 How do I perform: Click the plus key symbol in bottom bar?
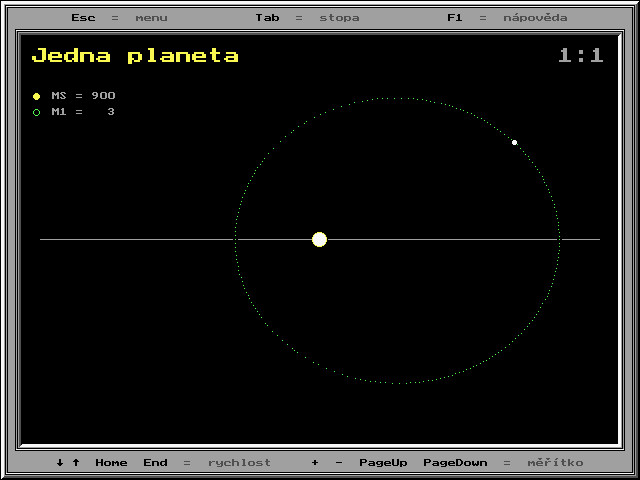point(315,462)
